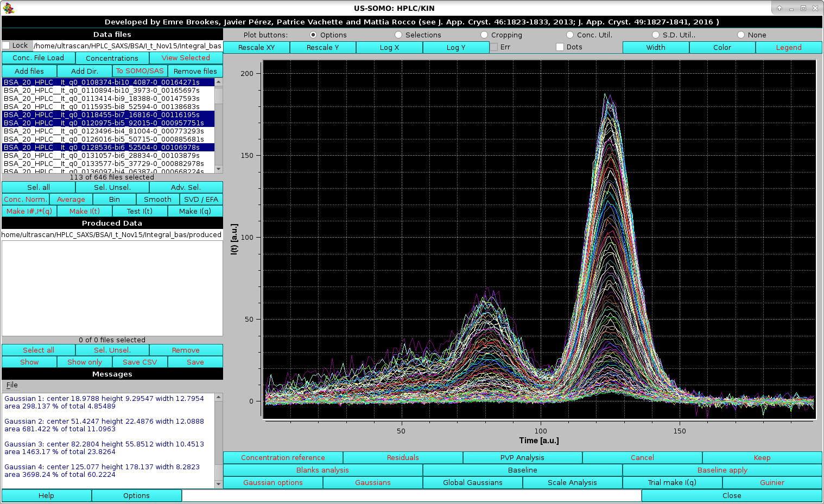Viewport: 824px width, 504px height.
Task: Switch plot buttons to Selections mode
Action: [x=398, y=34]
